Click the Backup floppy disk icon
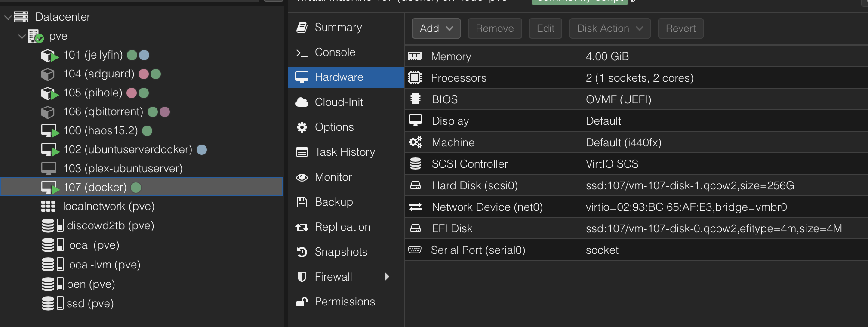 [302, 202]
